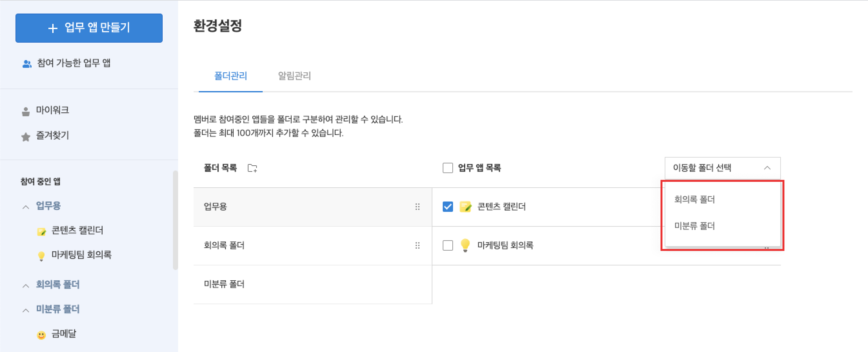Select 미분류 폴더 row in folder list
This screenshot has height=352, width=868.
pos(224,284)
